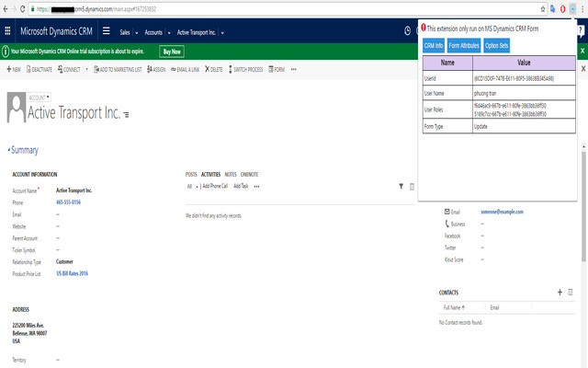Open the ACCOUNT form selector dropdown
The width and height of the screenshot is (588, 368).
pyautogui.click(x=39, y=98)
